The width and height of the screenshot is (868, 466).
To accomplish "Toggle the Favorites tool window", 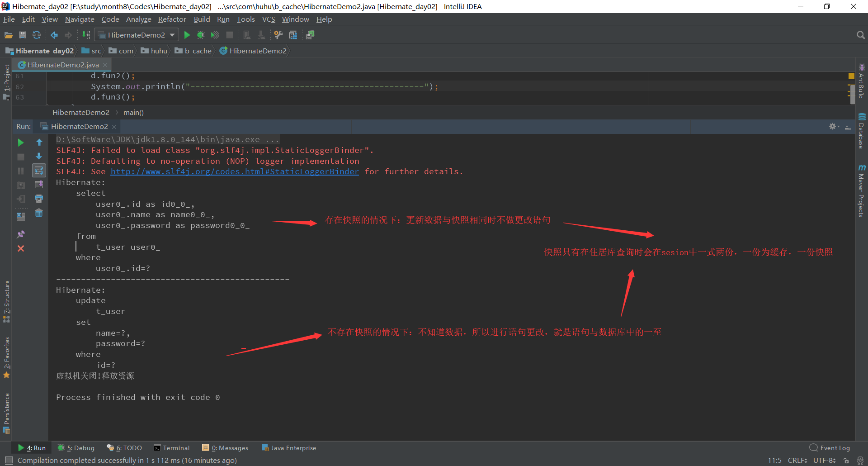I will coord(6,357).
